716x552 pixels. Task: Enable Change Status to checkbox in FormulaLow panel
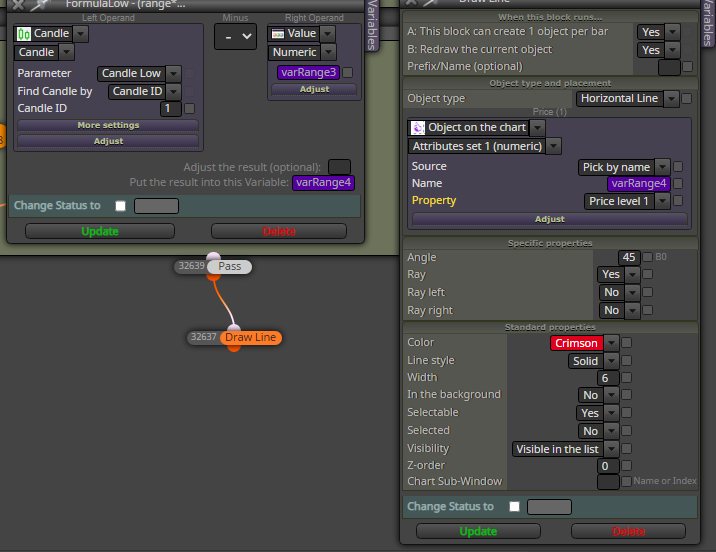click(x=121, y=206)
